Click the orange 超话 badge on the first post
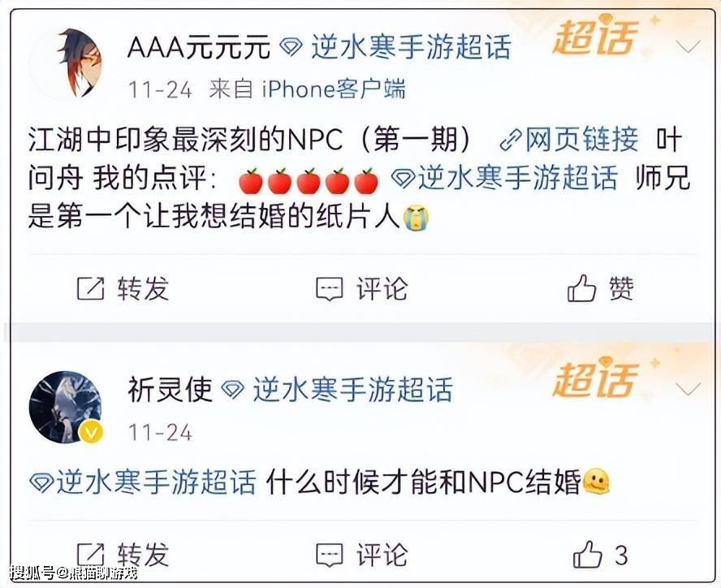Image resolution: width=721 pixels, height=588 pixels. (596, 35)
